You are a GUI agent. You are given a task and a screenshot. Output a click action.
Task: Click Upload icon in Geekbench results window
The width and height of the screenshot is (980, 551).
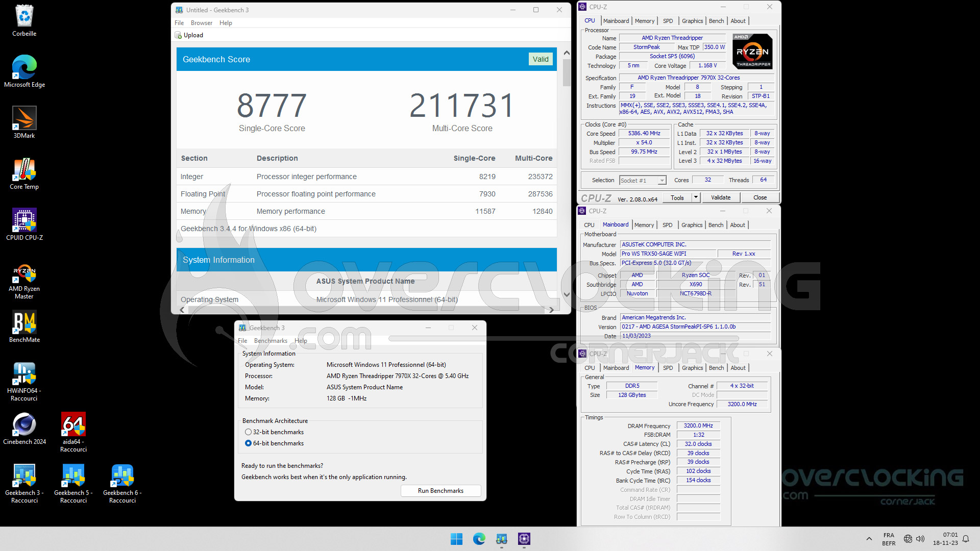tap(178, 35)
